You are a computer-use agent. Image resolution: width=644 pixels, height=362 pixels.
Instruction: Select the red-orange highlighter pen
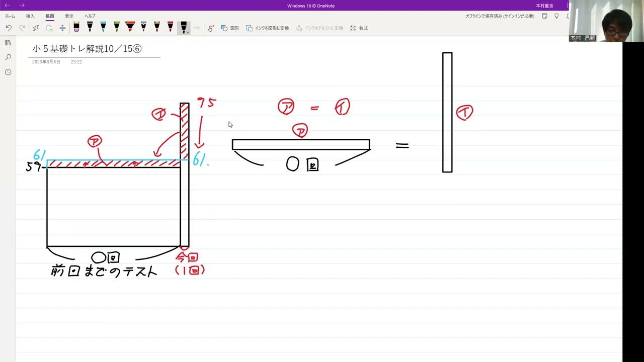point(130,27)
